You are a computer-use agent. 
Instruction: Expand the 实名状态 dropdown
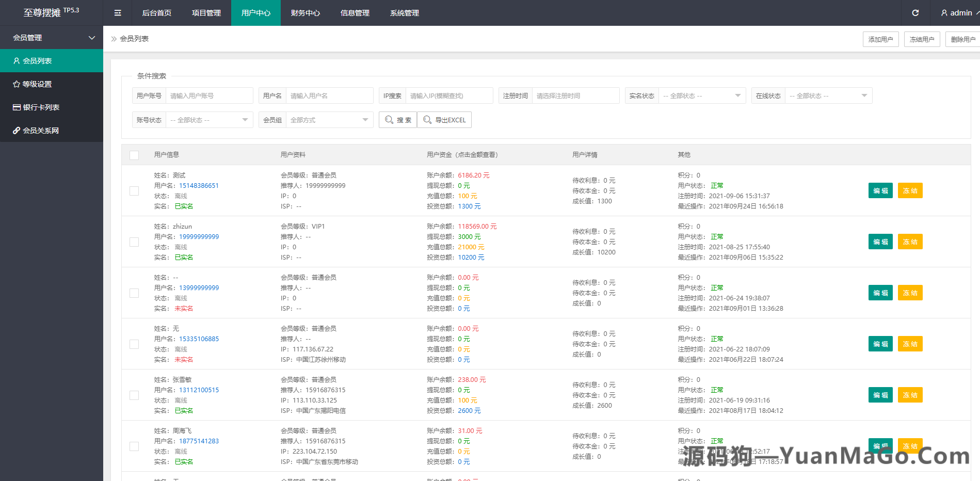[702, 95]
